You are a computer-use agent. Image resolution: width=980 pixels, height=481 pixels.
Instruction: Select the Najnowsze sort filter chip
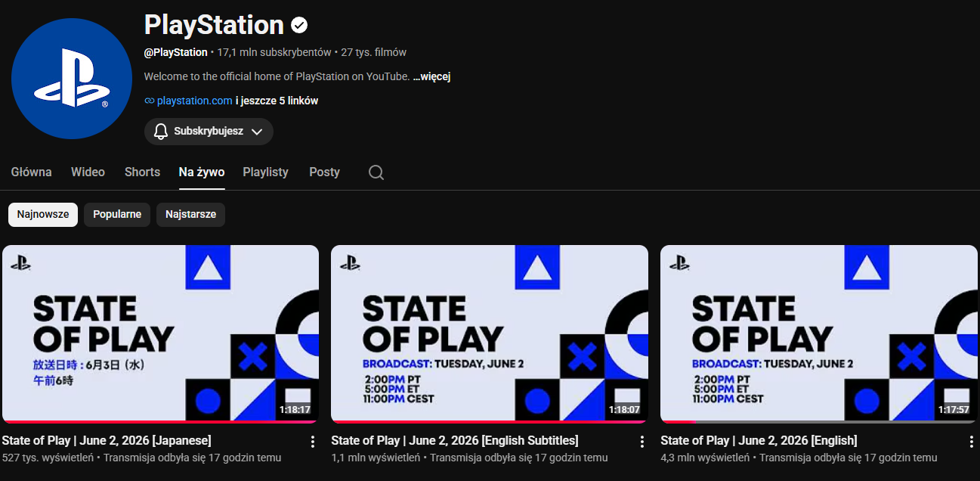43,214
